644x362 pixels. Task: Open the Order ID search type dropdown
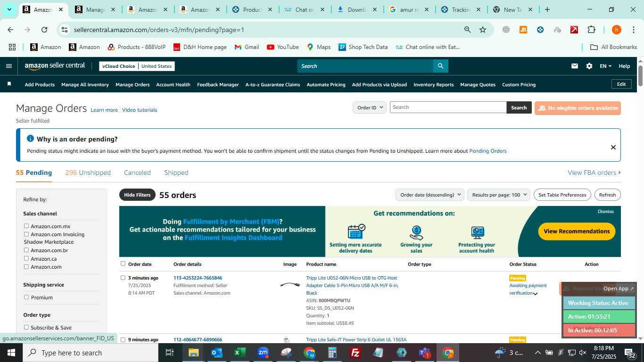click(x=370, y=107)
